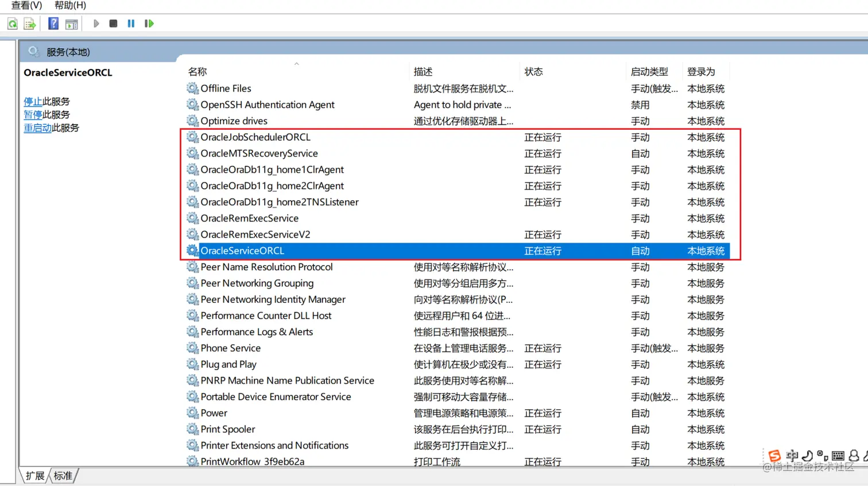Select the OracleOraDb11g_home2TNSListener service name

[280, 202]
